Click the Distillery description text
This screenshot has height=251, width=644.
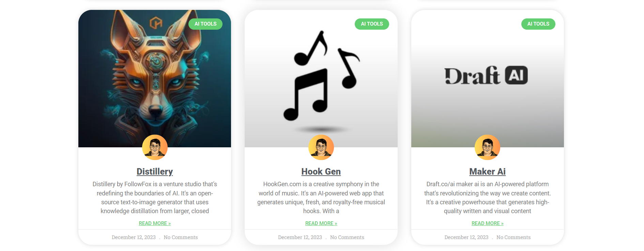pyautogui.click(x=155, y=197)
